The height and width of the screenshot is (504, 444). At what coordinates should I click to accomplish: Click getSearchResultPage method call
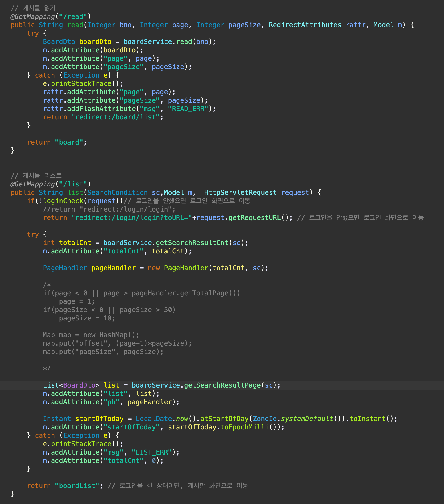(x=222, y=385)
